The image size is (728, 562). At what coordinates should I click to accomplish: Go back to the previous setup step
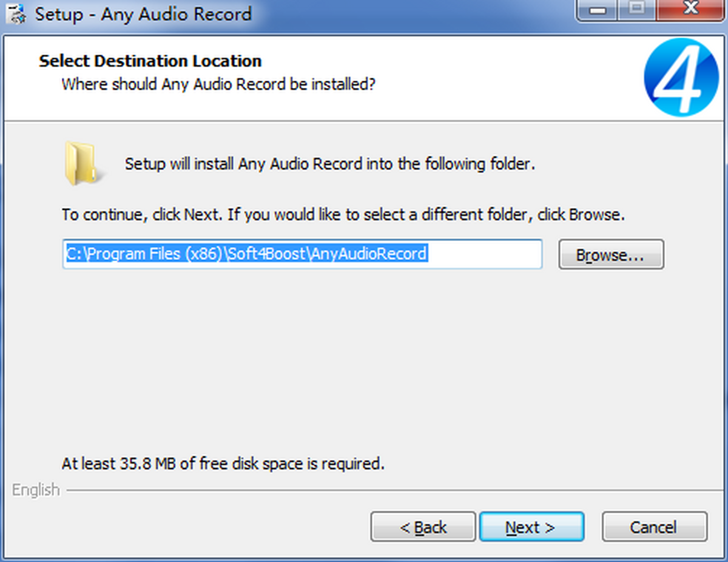(423, 527)
